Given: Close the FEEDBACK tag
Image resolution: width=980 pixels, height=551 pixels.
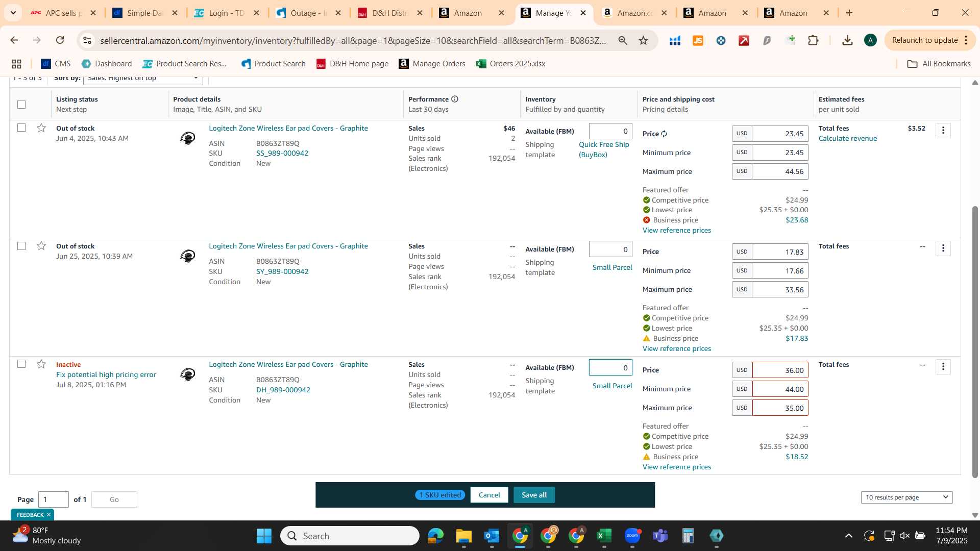Looking at the screenshot, I should pyautogui.click(x=49, y=515).
